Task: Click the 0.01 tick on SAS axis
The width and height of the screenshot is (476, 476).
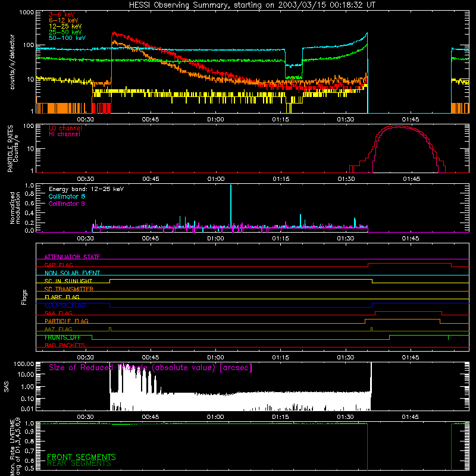Action: point(27,409)
